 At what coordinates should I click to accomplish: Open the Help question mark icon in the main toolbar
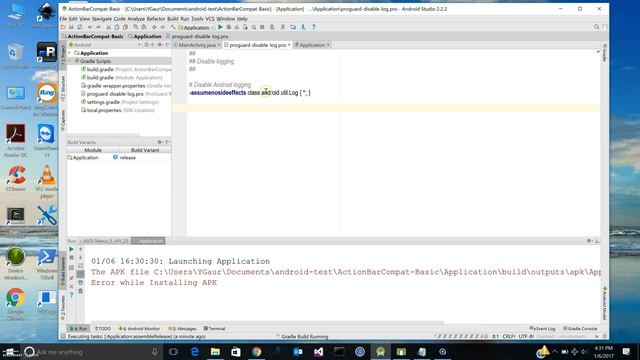tap(313, 27)
